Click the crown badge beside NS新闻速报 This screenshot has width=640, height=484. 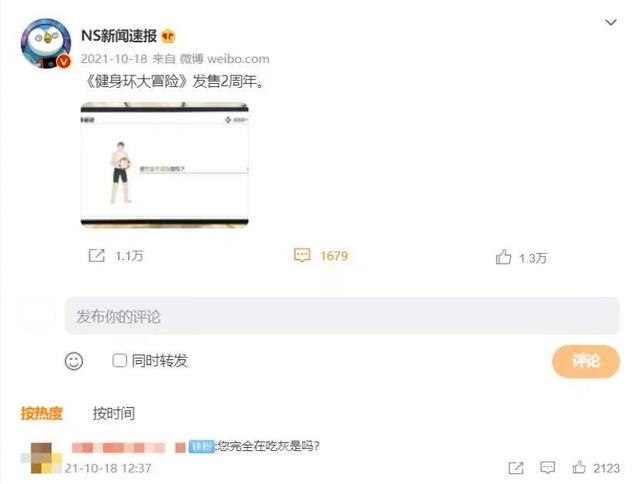point(168,36)
